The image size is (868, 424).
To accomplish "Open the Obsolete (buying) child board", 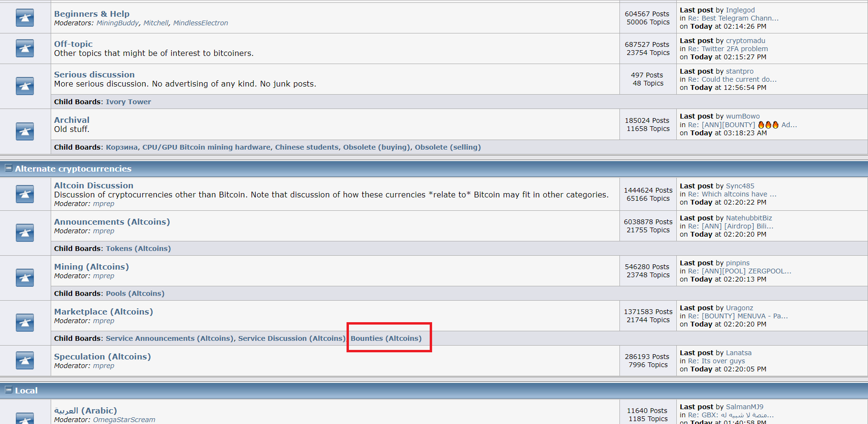I will tap(377, 147).
